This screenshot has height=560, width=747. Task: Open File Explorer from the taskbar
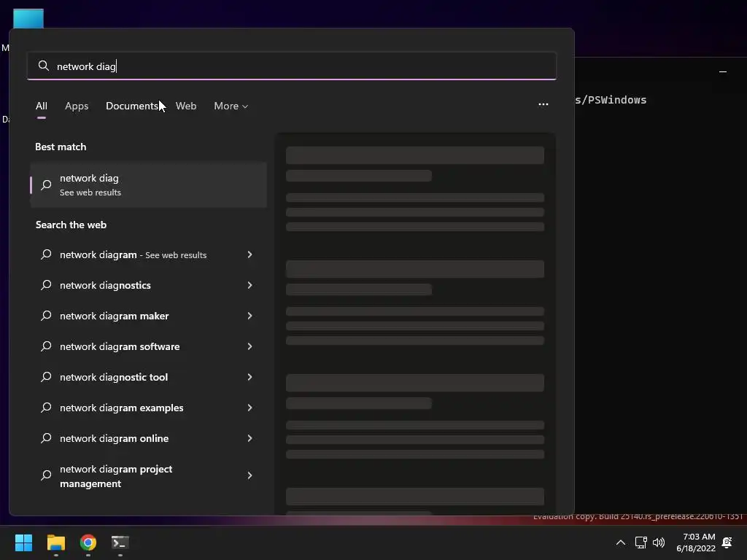point(55,542)
